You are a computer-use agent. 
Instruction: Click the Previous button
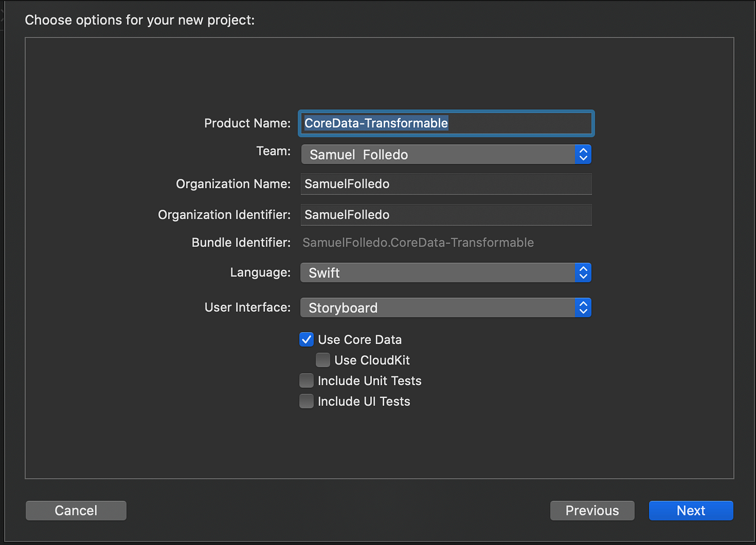592,510
